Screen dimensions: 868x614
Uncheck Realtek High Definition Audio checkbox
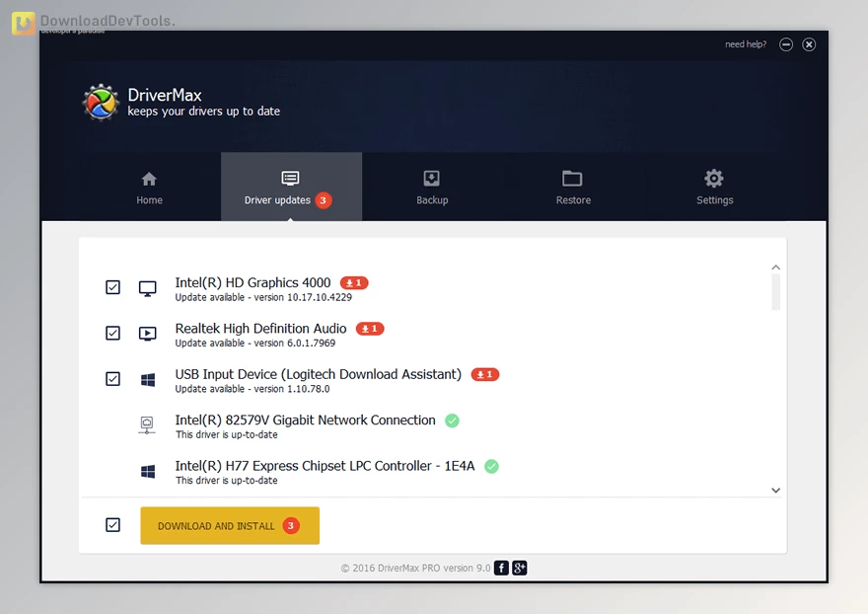point(112,333)
